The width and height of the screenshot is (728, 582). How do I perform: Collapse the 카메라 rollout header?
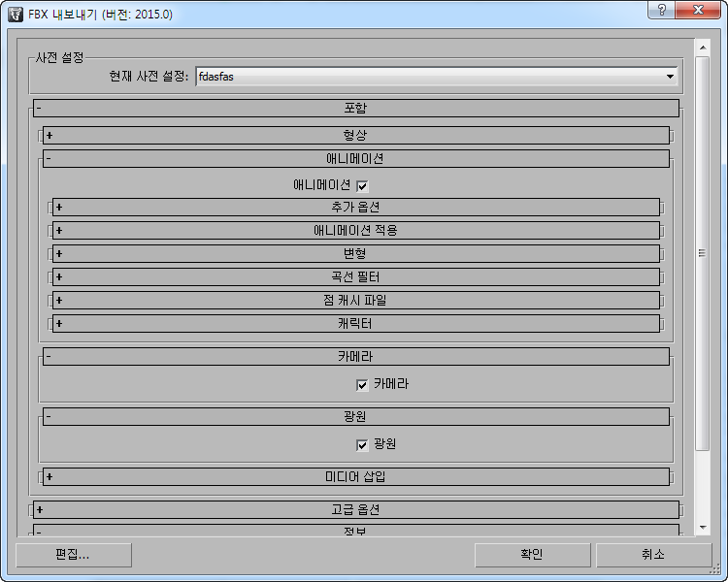(356, 356)
